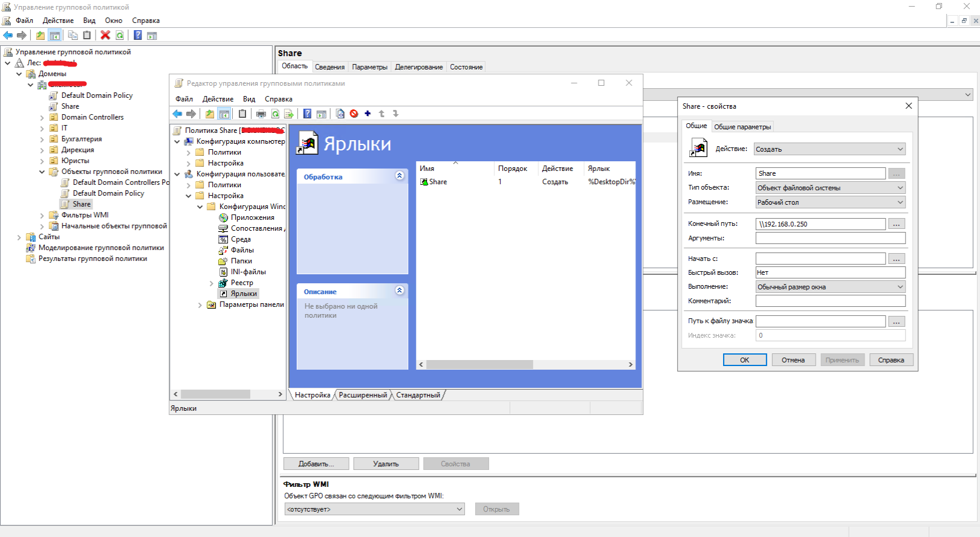980x537 pixels.
Task: Click the Добавить button
Action: [x=316, y=464]
